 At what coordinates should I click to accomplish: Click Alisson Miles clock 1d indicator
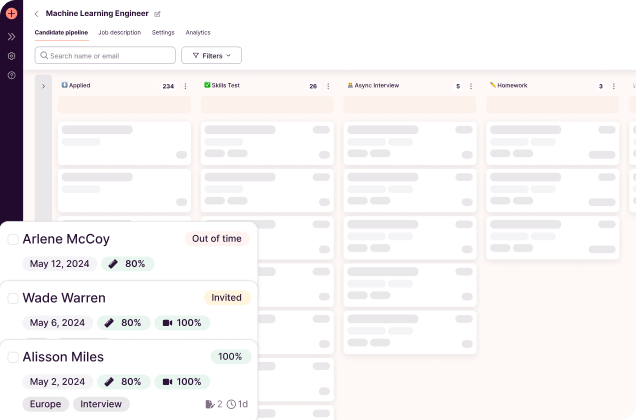pos(237,404)
